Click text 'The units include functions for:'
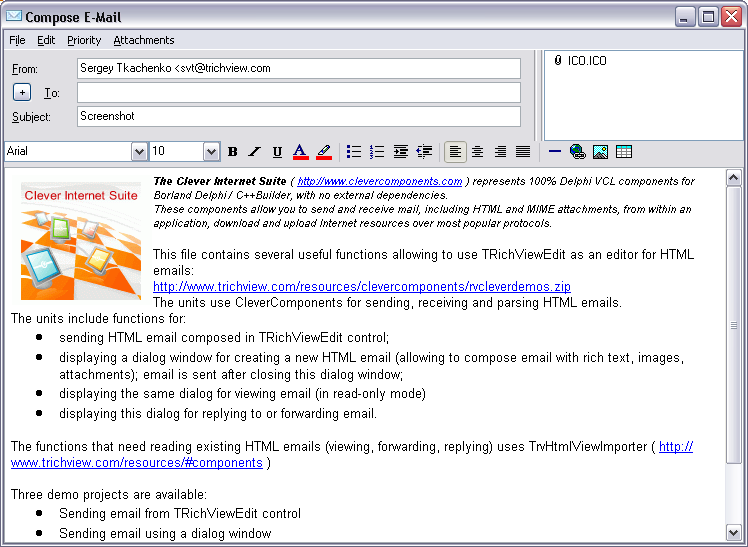This screenshot has width=748, height=547. [x=98, y=319]
